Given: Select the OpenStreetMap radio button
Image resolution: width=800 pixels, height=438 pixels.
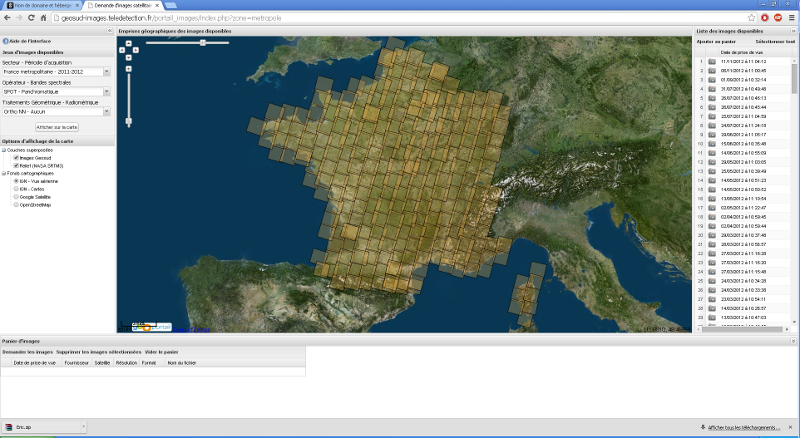Looking at the screenshot, I should pyautogui.click(x=16, y=204).
